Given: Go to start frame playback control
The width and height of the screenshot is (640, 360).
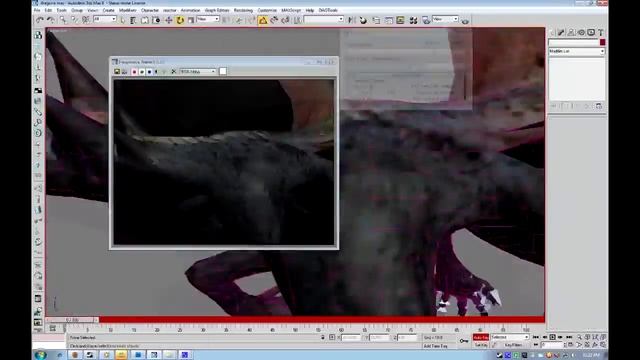Looking at the screenshot, I should (x=536, y=337).
